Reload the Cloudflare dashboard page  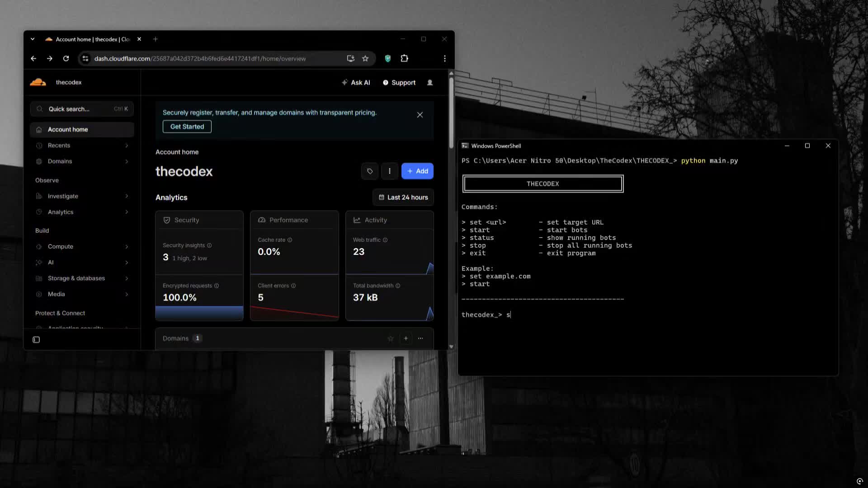coord(66,59)
